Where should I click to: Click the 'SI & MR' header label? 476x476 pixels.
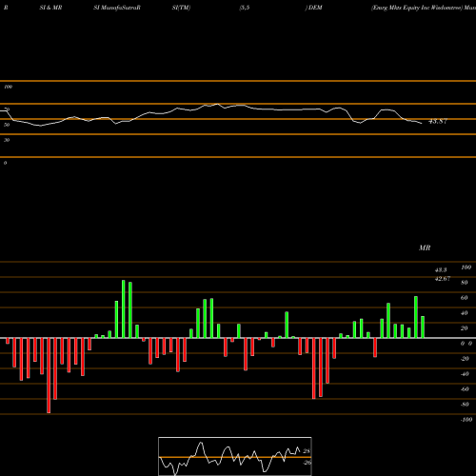[x=50, y=8]
